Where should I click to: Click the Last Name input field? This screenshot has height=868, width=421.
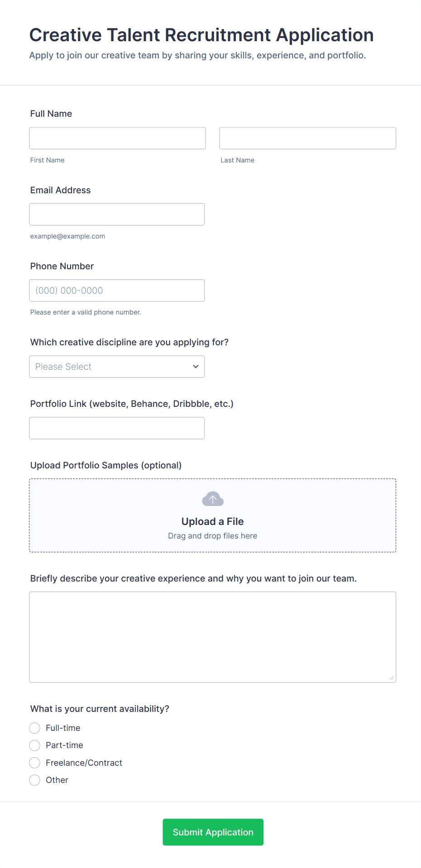click(x=307, y=138)
